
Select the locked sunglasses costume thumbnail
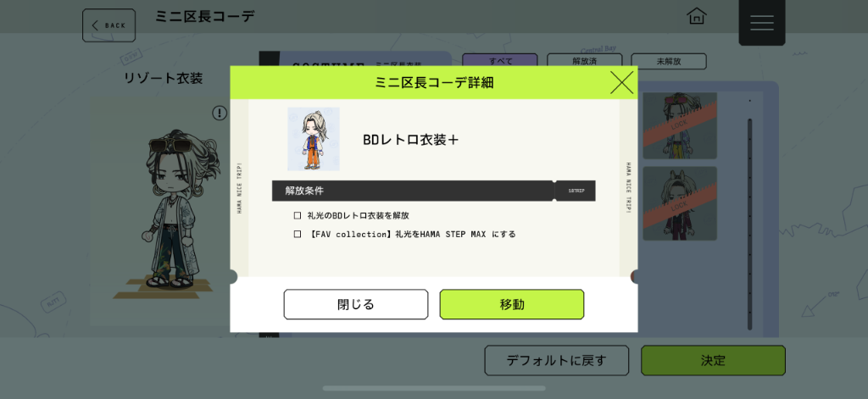[680, 126]
